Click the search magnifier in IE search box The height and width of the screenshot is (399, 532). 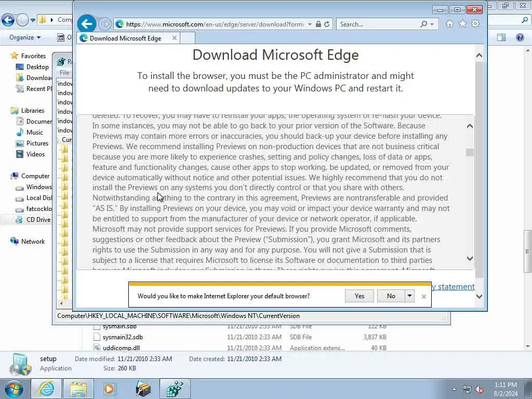[x=423, y=24]
